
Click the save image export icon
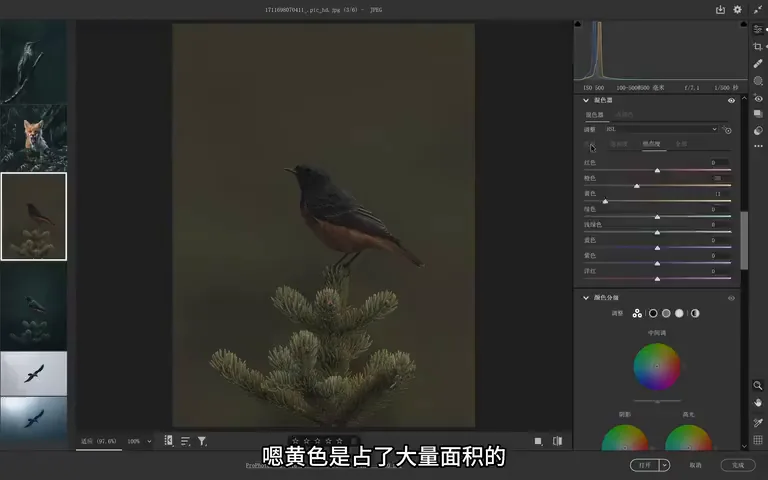(720, 9)
